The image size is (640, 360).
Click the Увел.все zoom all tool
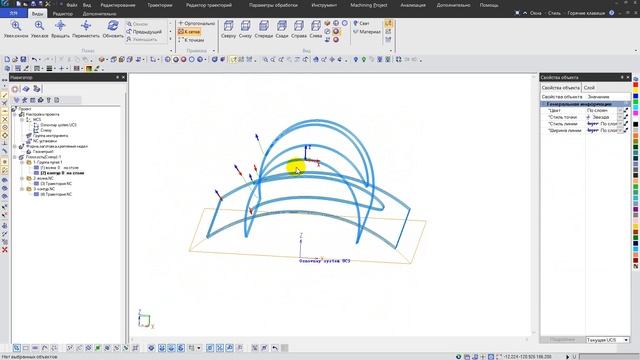pyautogui.click(x=39, y=29)
